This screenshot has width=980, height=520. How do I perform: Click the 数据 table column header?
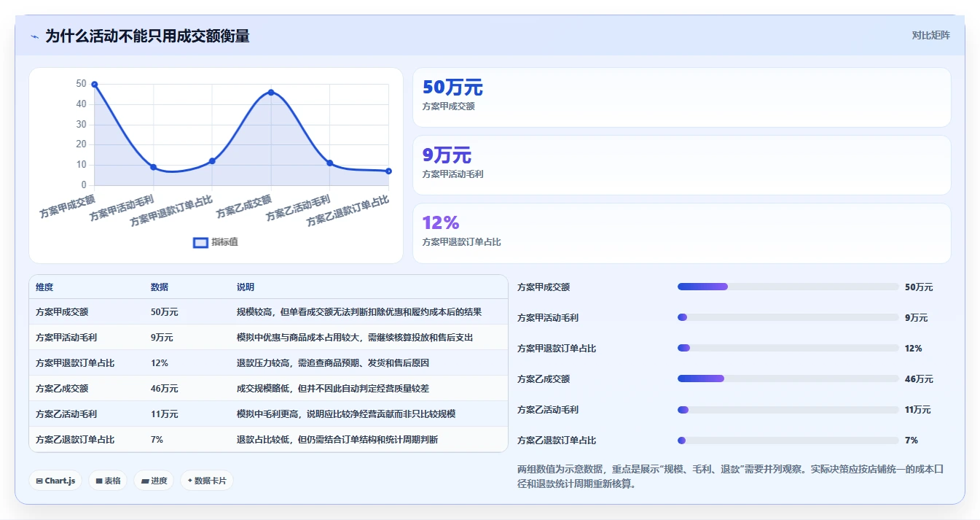(160, 287)
